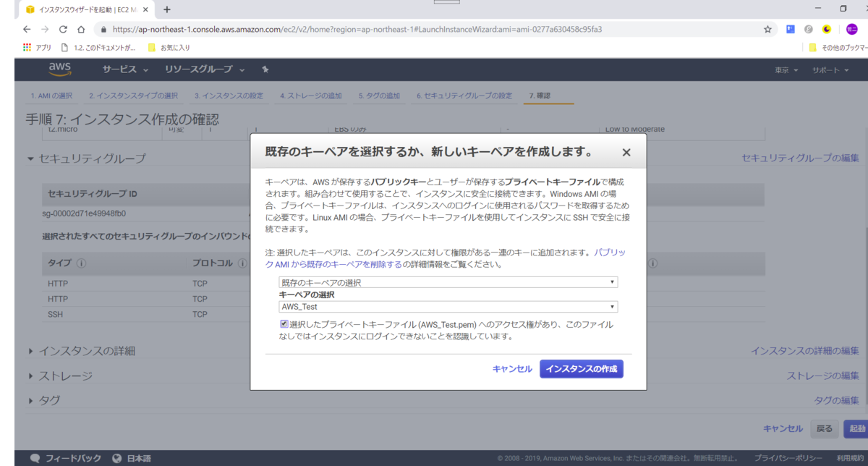
Task: Uncheck the AWS_Test.pem acknowledgement checkbox
Action: pos(284,323)
